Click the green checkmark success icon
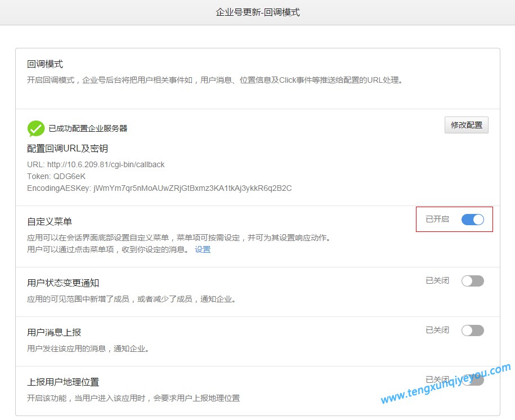This screenshot has width=515, height=420. tap(36, 128)
